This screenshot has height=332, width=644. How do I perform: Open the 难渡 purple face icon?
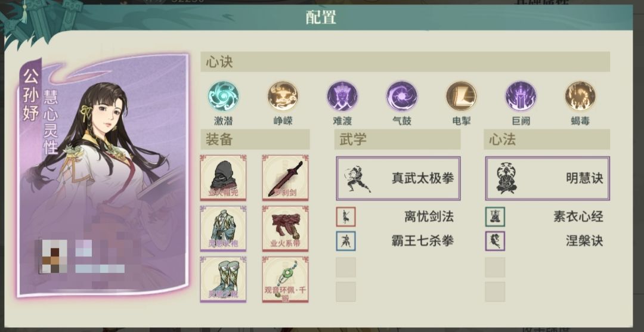[342, 97]
